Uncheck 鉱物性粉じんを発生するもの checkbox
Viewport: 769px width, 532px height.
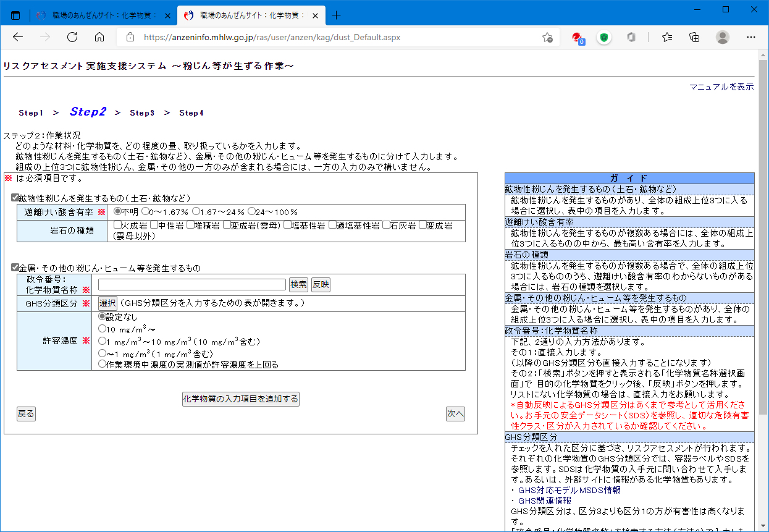[15, 198]
